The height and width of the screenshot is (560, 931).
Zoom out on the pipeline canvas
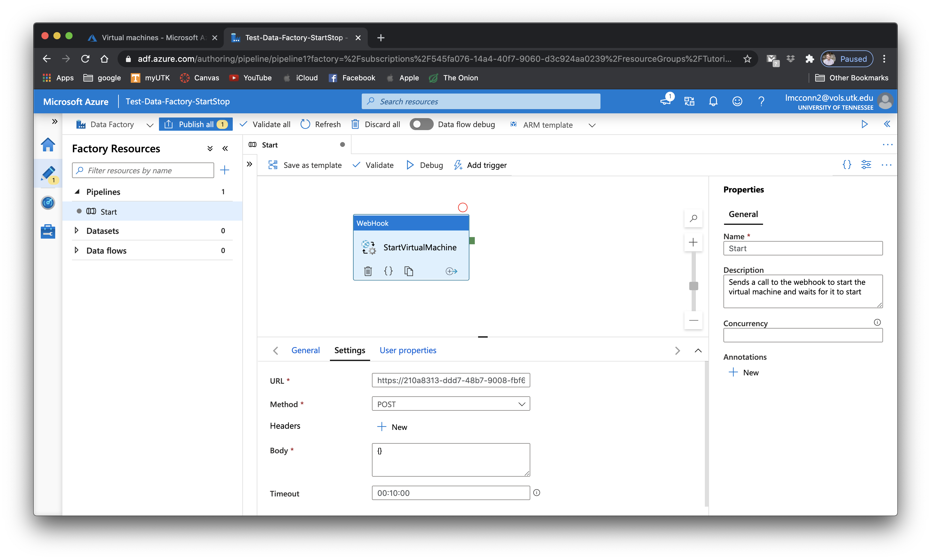[x=693, y=320]
